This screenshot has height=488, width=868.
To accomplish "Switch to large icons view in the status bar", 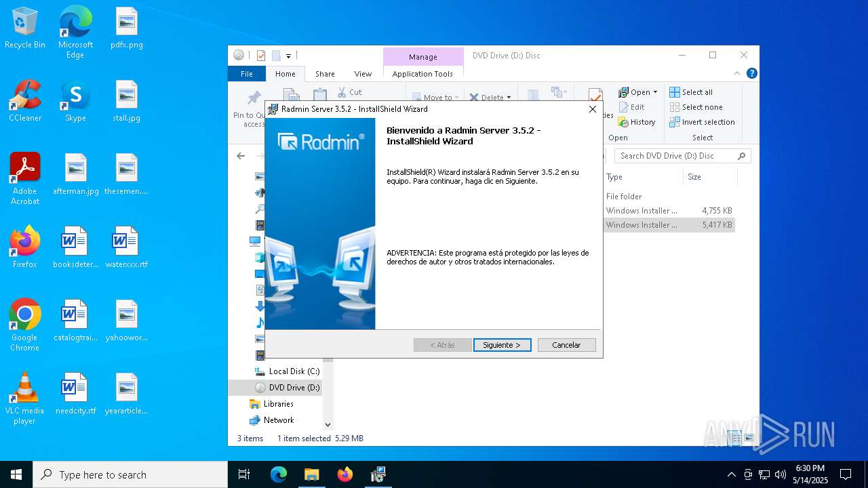I will (749, 439).
